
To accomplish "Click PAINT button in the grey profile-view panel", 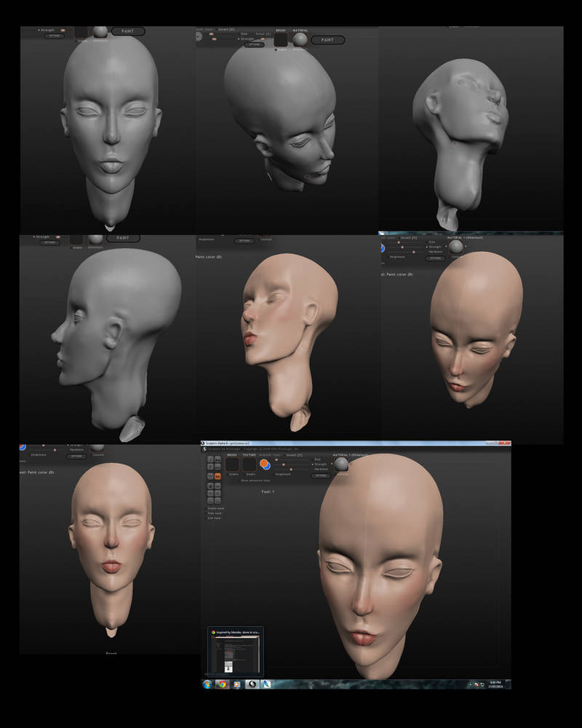I will [x=123, y=238].
